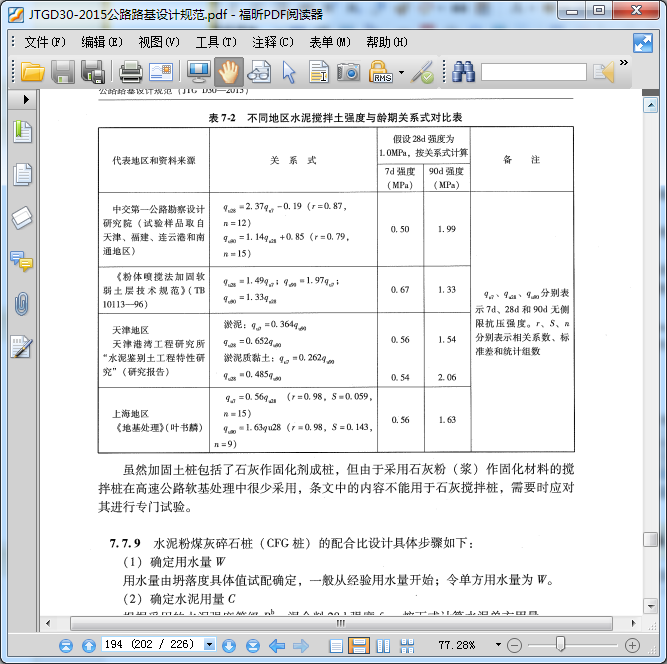
Task: Click the split-window handle above scrollbar
Action: pyautogui.click(x=651, y=92)
